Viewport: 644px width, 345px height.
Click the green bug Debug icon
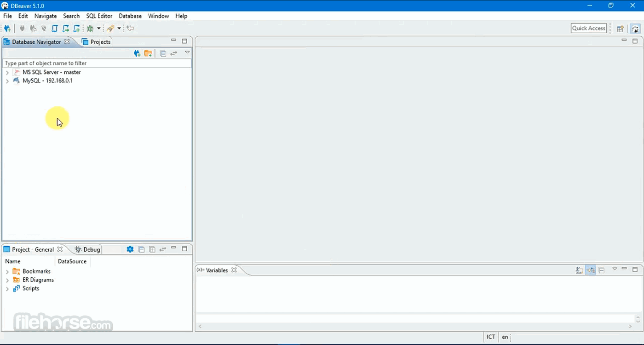[90, 29]
